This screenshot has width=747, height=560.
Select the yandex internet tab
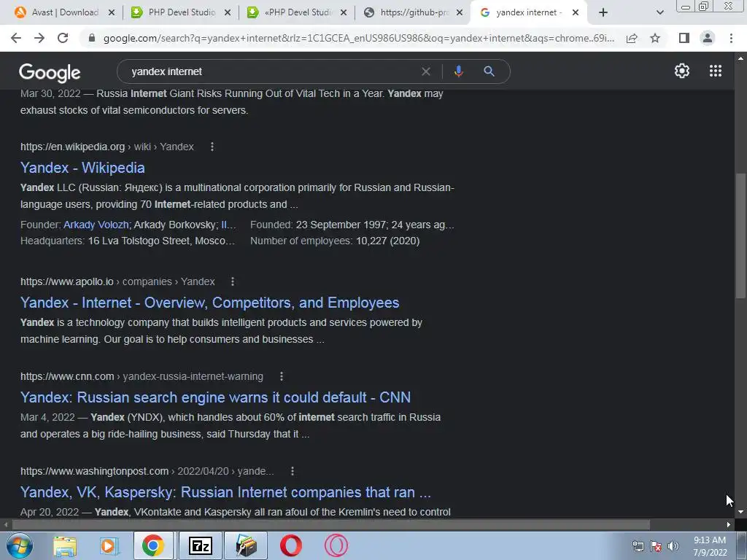point(529,12)
